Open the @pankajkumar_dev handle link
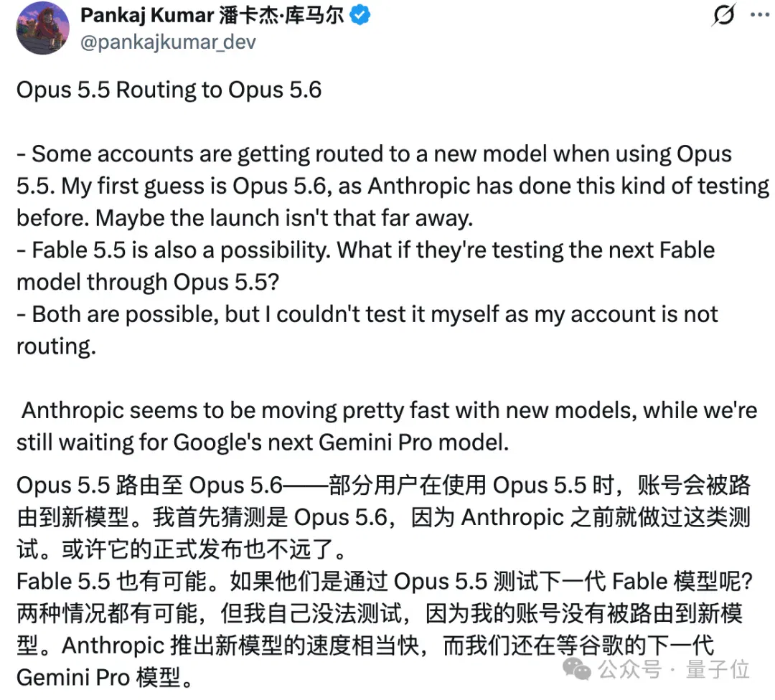775x700 pixels. (x=168, y=42)
